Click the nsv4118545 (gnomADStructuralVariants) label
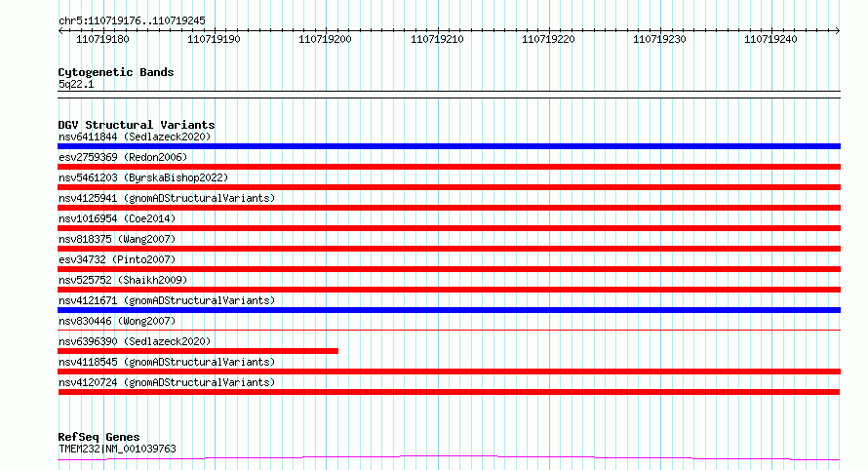The image size is (868, 470). 167,362
